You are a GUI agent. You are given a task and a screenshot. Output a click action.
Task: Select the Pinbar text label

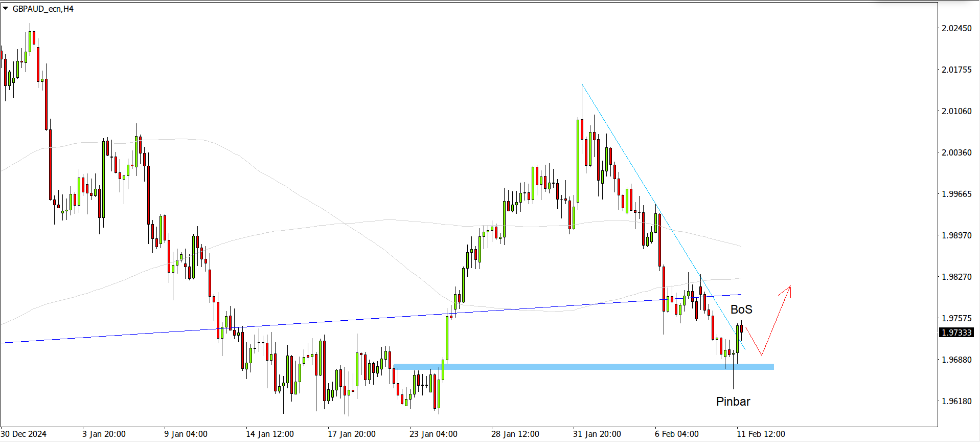tap(733, 402)
